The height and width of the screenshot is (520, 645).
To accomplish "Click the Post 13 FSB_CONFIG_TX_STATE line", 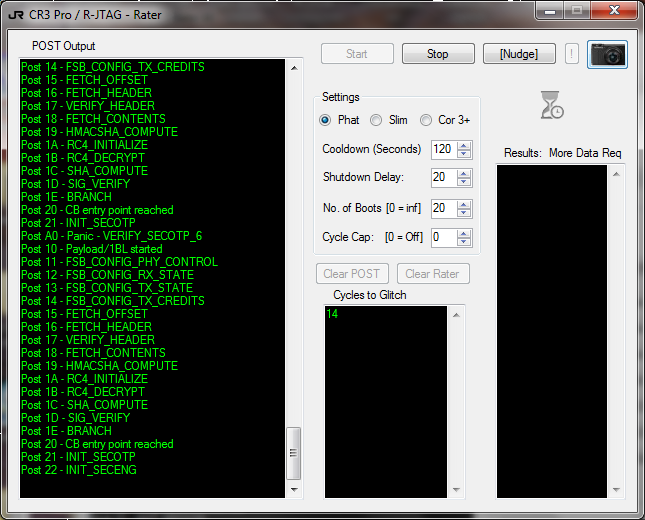I will click(107, 288).
